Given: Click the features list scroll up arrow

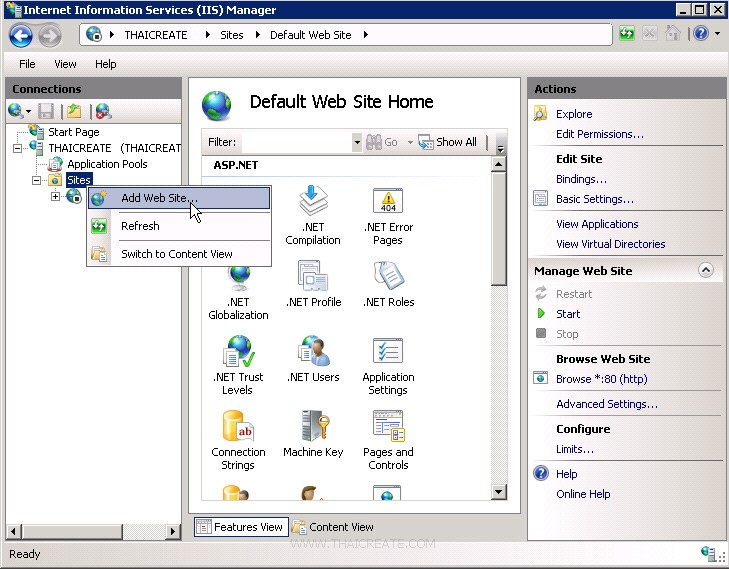Looking at the screenshot, I should pyautogui.click(x=498, y=164).
